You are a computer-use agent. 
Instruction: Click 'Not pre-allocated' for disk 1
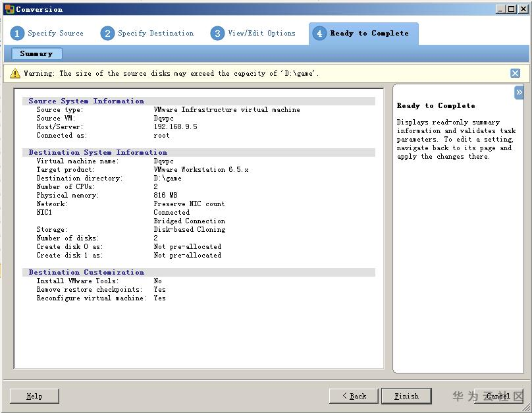pyautogui.click(x=187, y=255)
